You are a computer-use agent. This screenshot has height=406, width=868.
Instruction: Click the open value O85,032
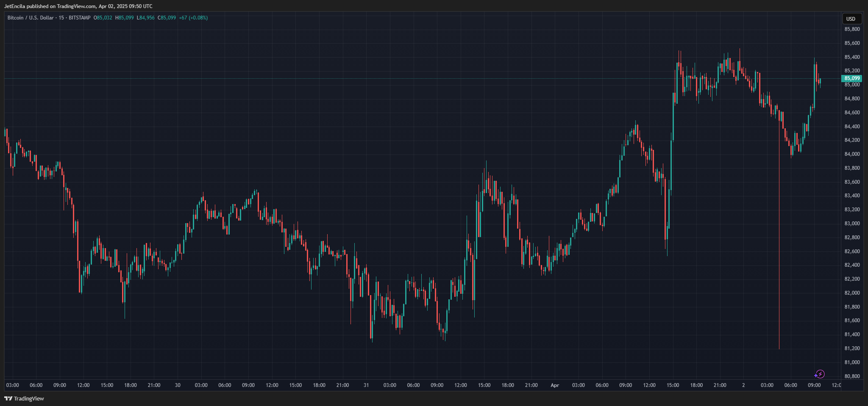point(103,18)
